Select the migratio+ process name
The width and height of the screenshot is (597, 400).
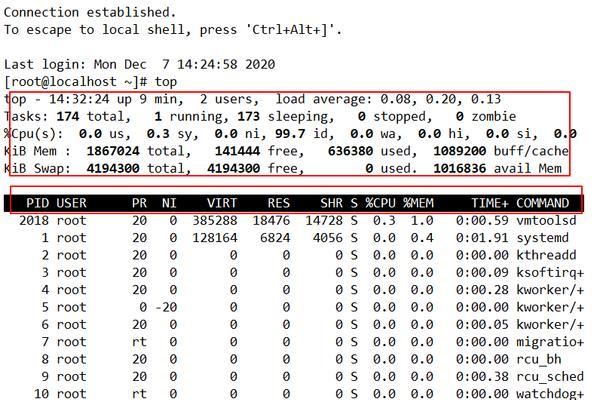(550, 342)
